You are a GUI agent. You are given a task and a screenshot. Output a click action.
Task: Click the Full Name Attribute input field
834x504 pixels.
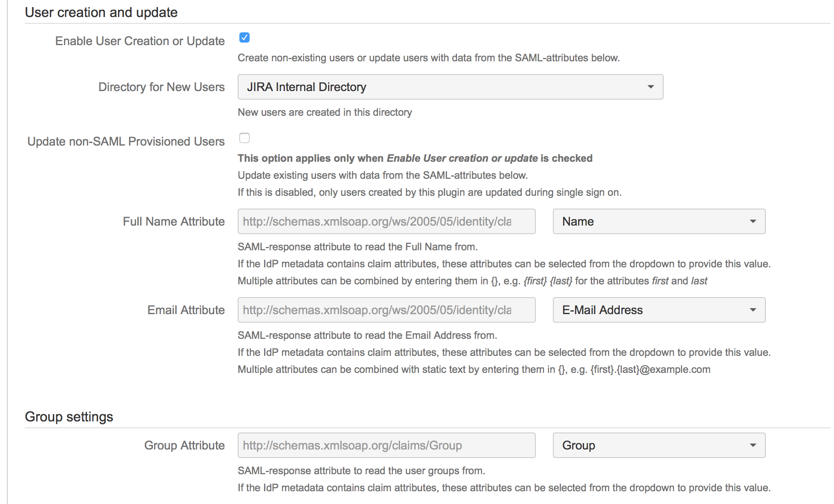386,221
